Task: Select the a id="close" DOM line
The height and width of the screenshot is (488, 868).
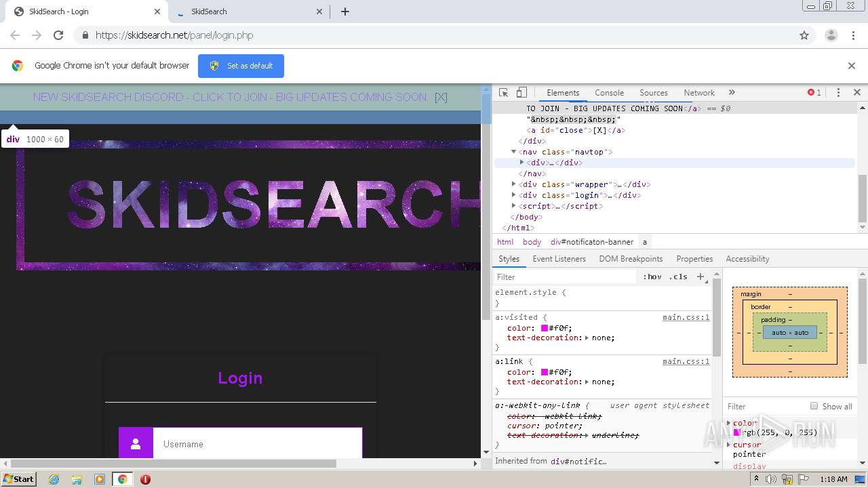Action: 576,130
